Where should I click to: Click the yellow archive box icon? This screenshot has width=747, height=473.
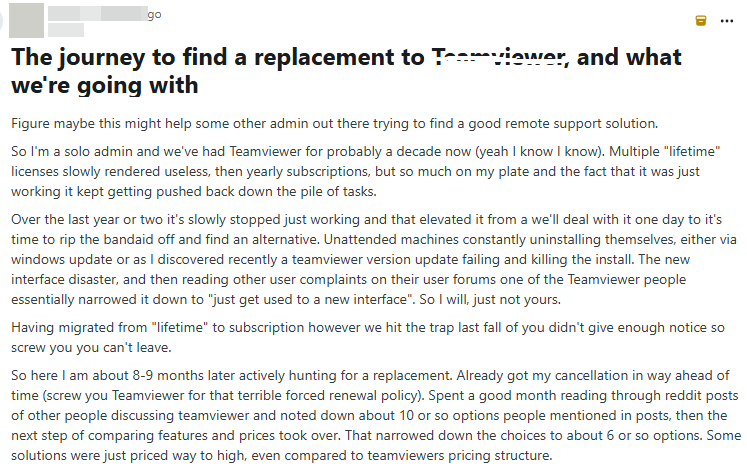point(700,20)
